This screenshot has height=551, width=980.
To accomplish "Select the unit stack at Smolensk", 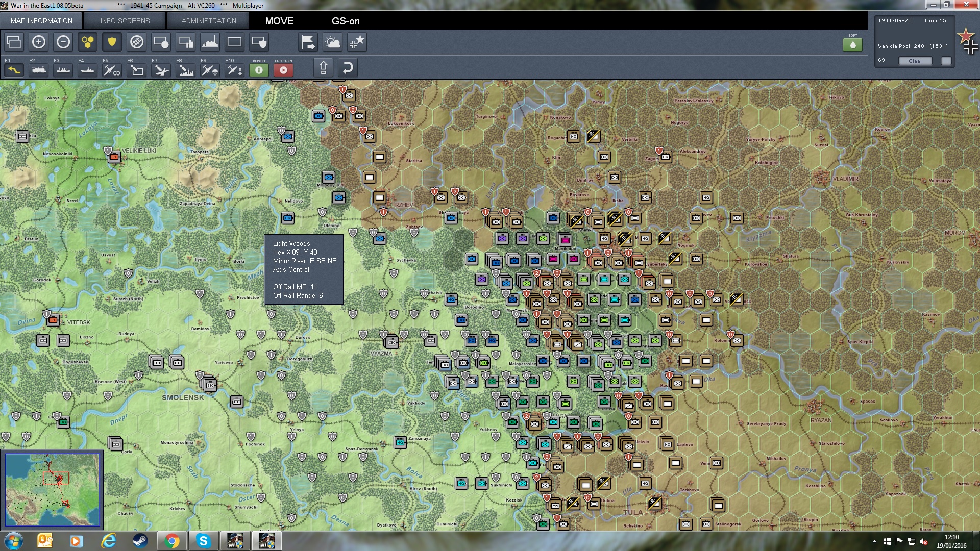I will 209,384.
